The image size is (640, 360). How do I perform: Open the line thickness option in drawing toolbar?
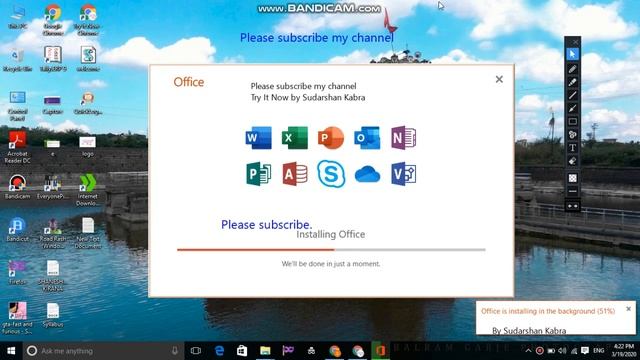[x=573, y=191]
